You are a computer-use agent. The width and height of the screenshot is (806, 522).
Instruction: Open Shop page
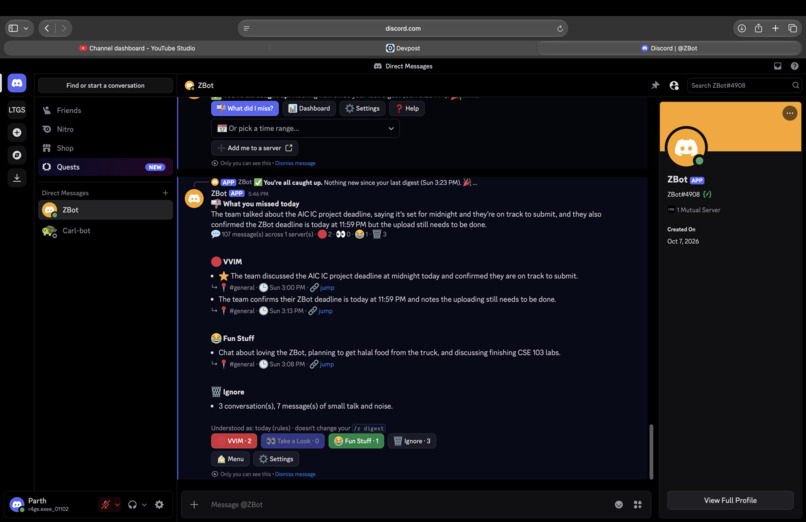click(x=105, y=148)
